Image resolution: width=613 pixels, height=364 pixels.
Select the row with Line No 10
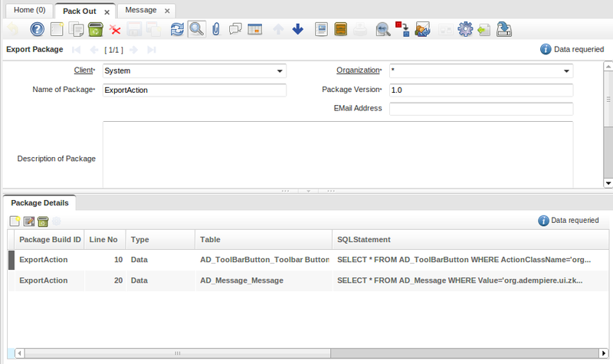tap(308, 260)
